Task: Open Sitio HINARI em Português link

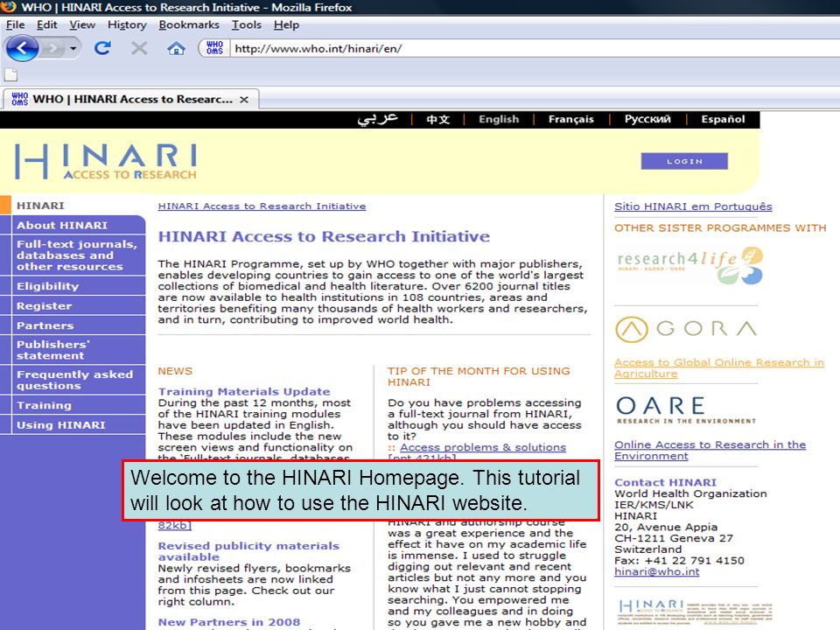Action: [x=693, y=206]
